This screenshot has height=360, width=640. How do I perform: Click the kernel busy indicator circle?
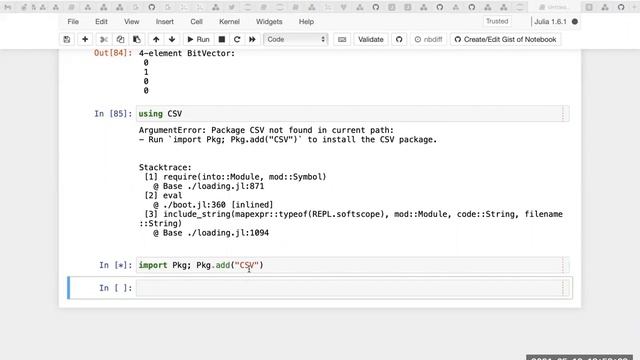coord(575,22)
